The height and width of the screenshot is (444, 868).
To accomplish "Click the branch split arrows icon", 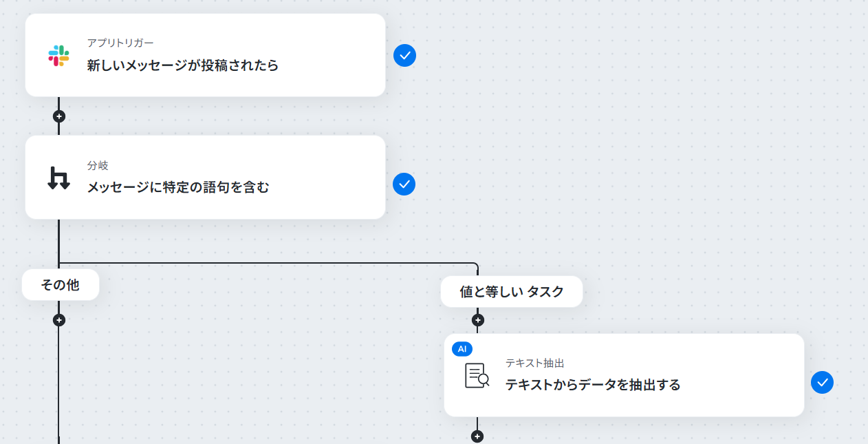I will [59, 178].
